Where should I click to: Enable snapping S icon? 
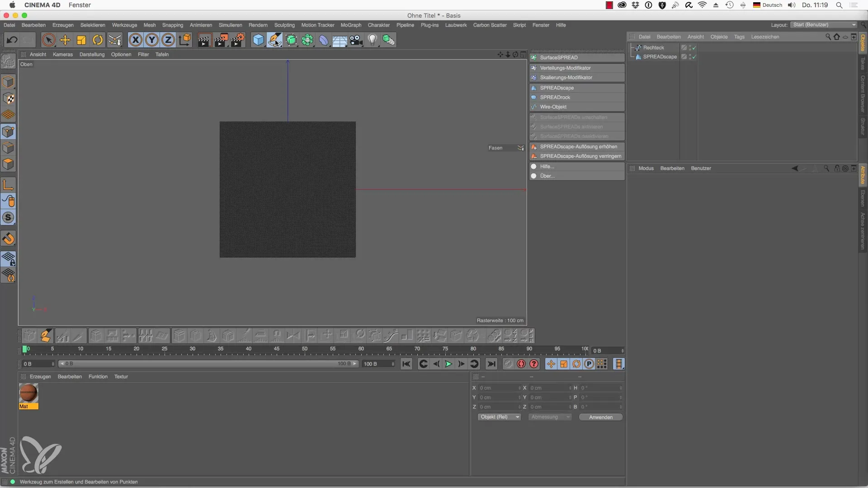[8, 217]
